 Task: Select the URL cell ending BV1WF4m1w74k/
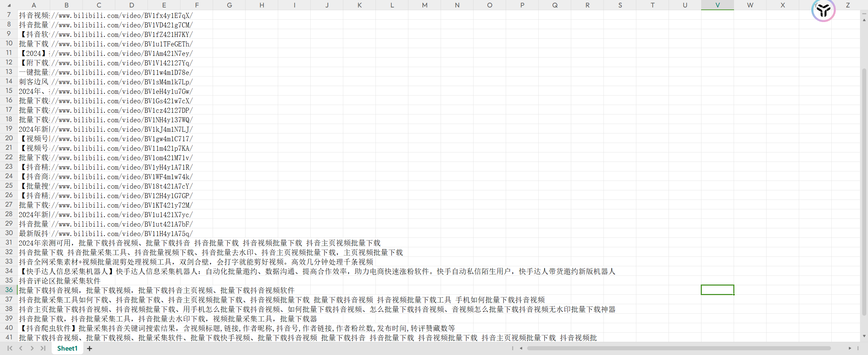122,176
